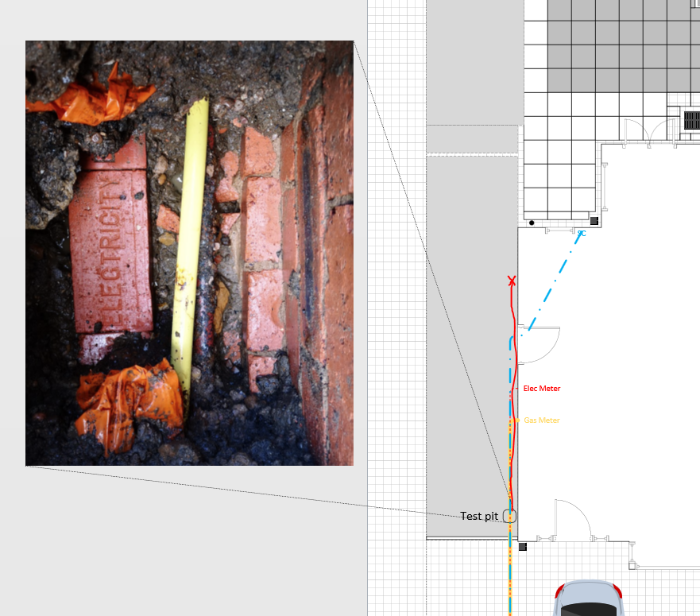Click the red "Elec Meter" label

pyautogui.click(x=542, y=389)
